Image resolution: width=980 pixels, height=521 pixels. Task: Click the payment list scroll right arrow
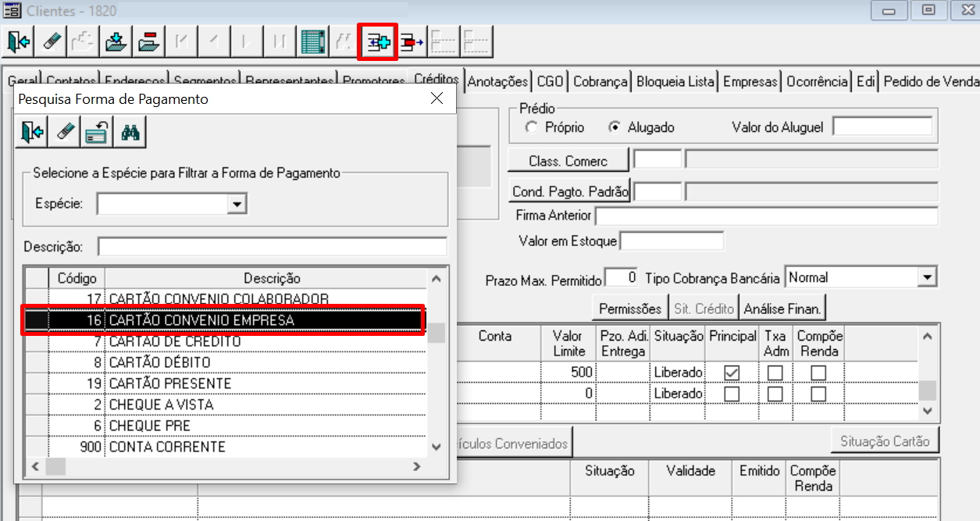coord(417,466)
